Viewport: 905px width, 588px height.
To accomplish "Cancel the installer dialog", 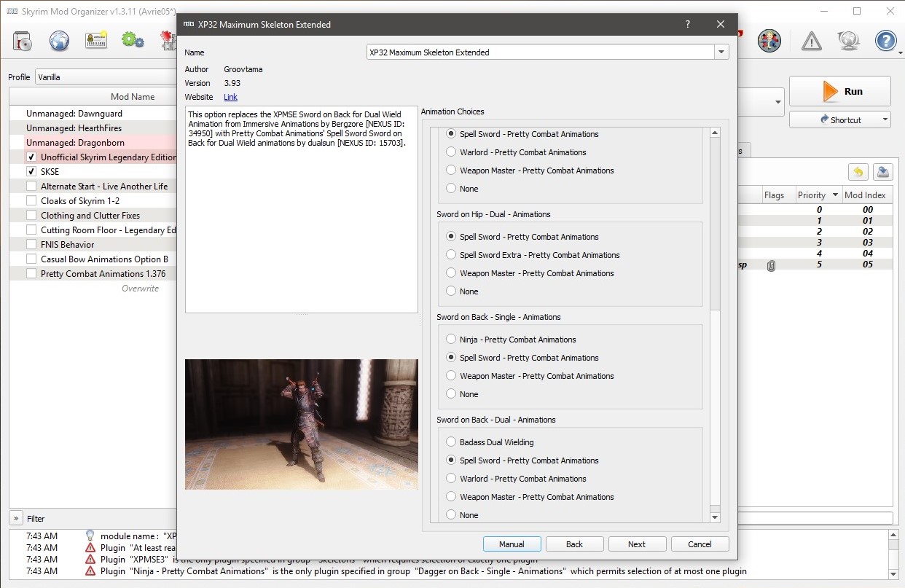I will click(x=700, y=544).
